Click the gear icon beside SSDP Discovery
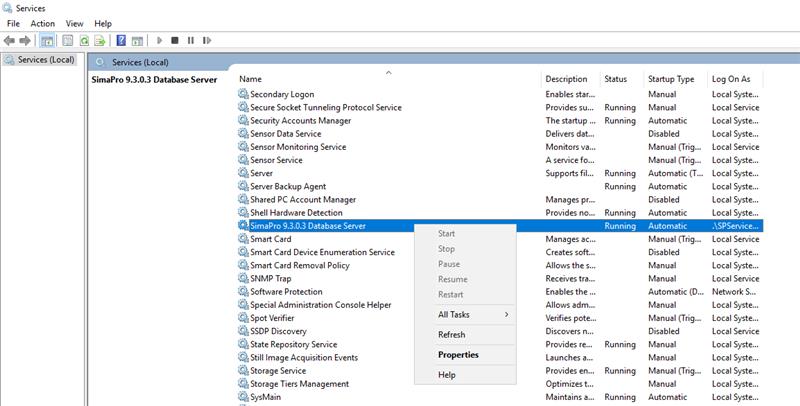The image size is (800, 406). coord(243,331)
